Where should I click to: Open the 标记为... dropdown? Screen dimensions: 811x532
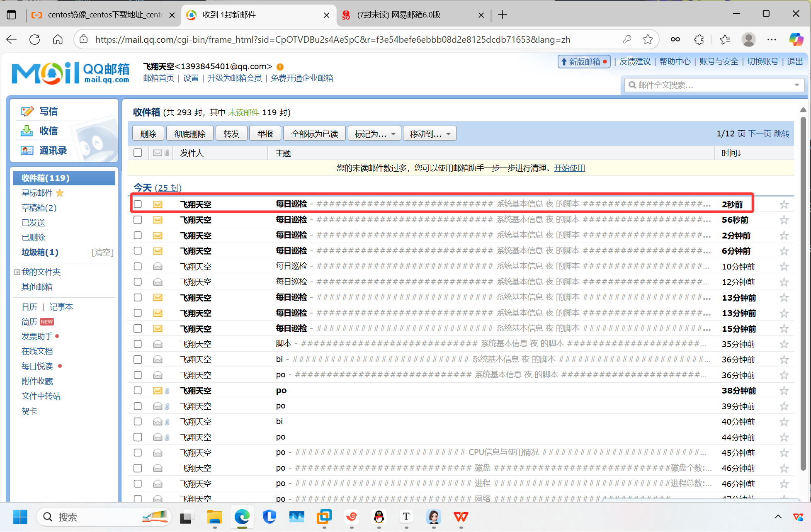tap(374, 134)
